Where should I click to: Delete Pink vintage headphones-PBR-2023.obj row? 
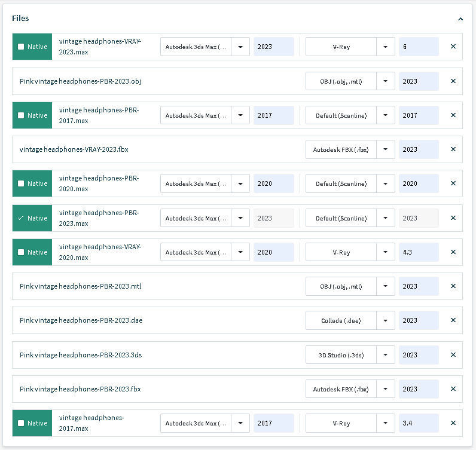[x=453, y=81]
